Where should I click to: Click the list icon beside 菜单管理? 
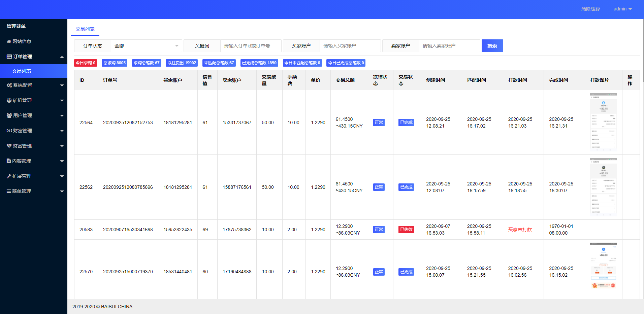point(9,191)
